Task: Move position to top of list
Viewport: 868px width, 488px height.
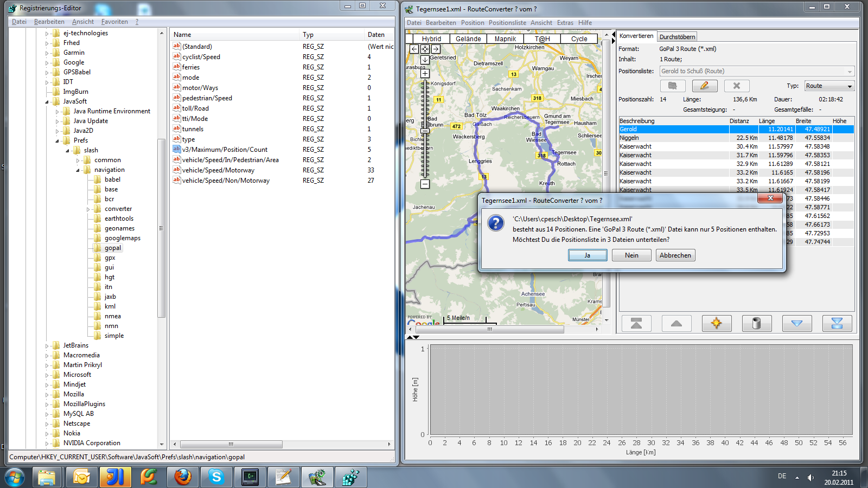Action: [x=636, y=324]
